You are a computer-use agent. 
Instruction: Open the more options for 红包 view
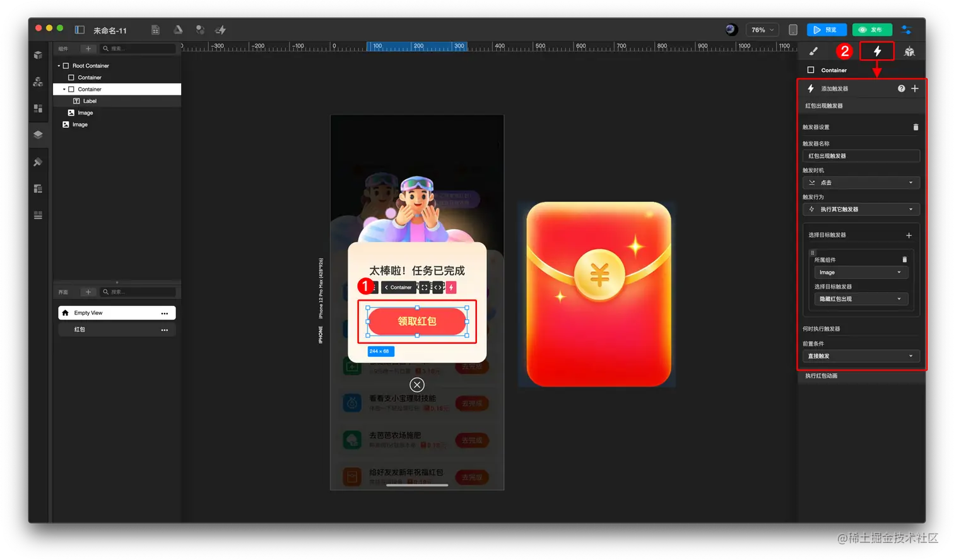[x=165, y=330]
